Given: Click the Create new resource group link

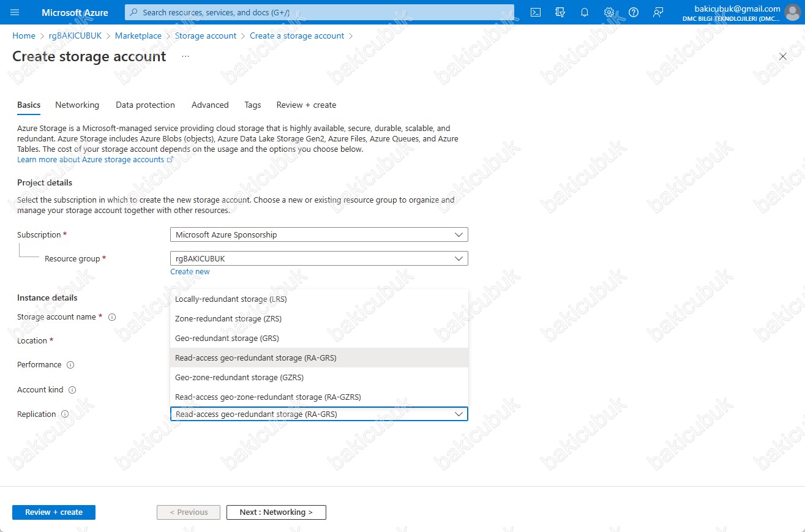Looking at the screenshot, I should 190,272.
